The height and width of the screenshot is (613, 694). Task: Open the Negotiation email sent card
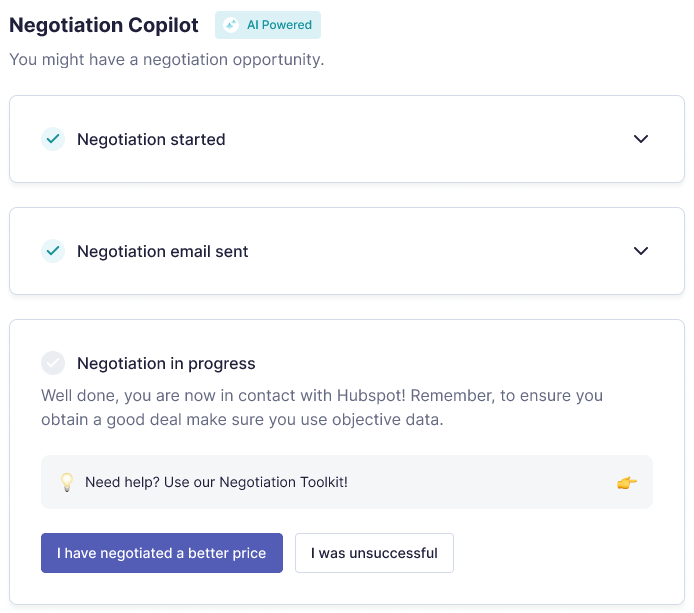click(347, 251)
